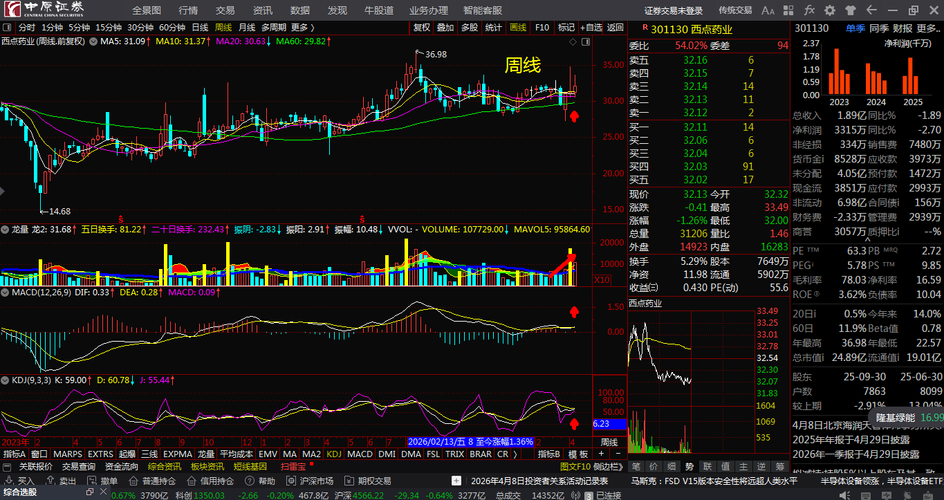Switch to 日线 daily period tab

(x=200, y=27)
